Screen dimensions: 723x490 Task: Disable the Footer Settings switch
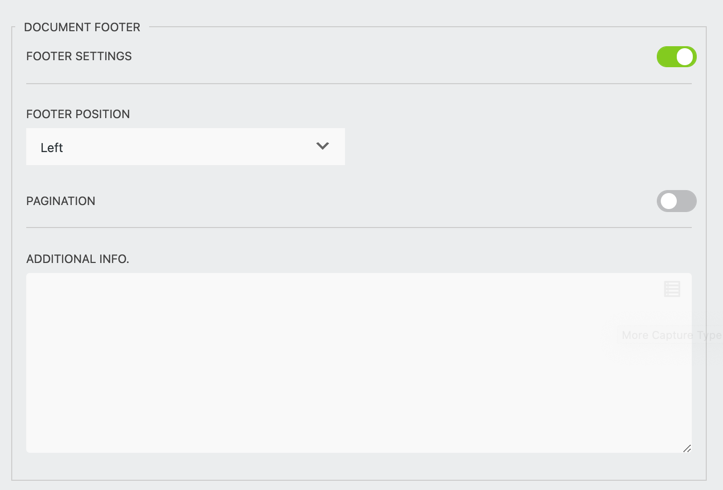(676, 57)
